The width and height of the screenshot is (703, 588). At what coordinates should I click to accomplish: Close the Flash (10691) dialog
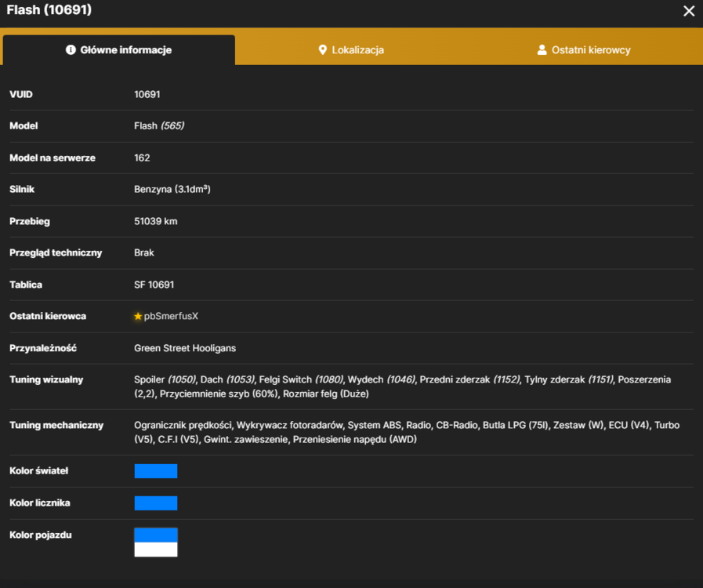coord(689,11)
